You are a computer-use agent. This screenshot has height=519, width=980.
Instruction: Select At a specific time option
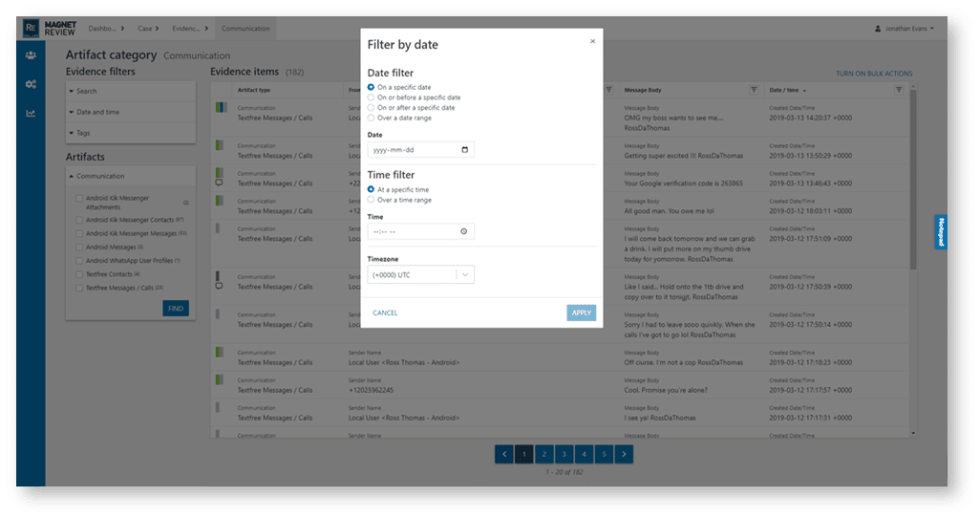[371, 189]
